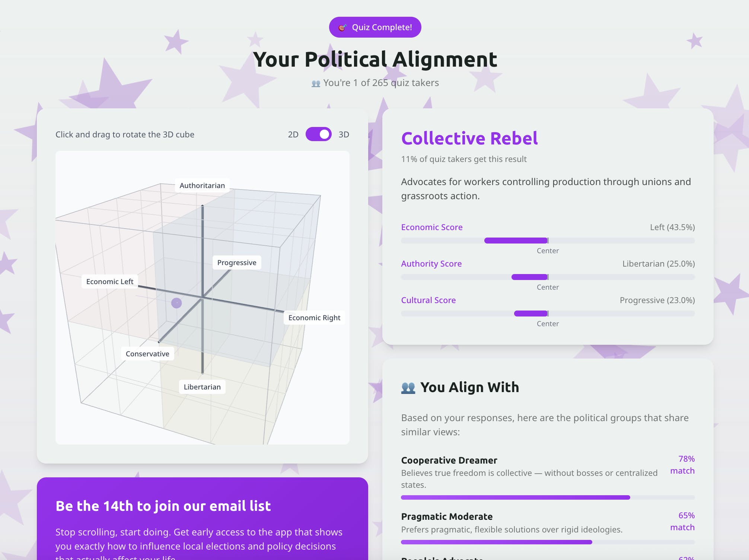This screenshot has height=560, width=749.
Task: Click the Collective Rebel result title
Action: [469, 138]
